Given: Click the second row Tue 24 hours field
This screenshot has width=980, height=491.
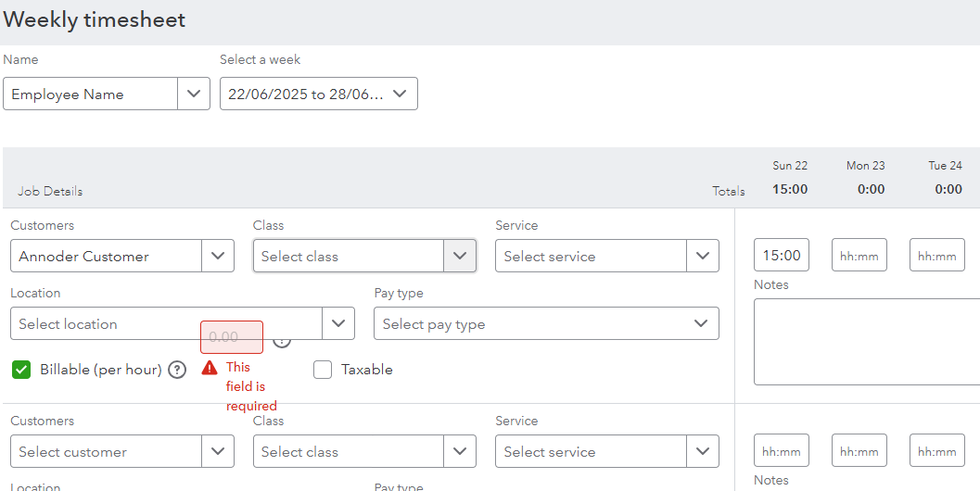Looking at the screenshot, I should [x=936, y=450].
